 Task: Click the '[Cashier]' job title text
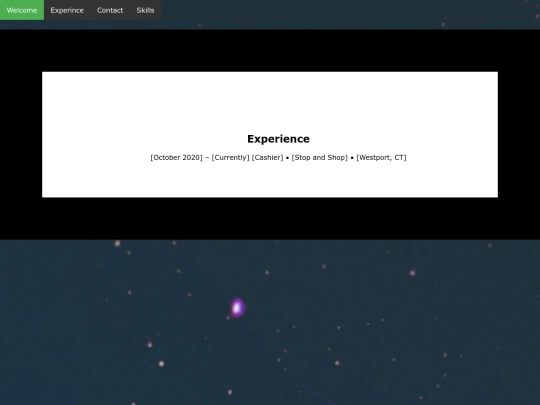(x=267, y=157)
